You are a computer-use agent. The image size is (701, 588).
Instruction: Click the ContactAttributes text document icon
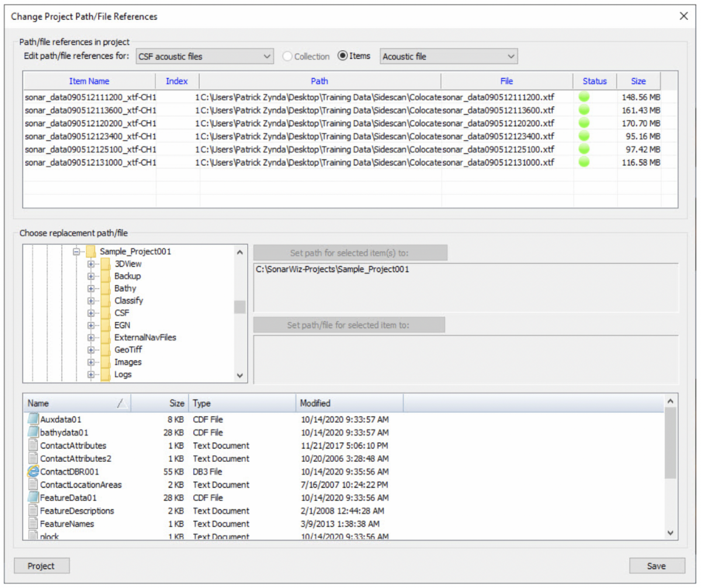pyautogui.click(x=33, y=445)
